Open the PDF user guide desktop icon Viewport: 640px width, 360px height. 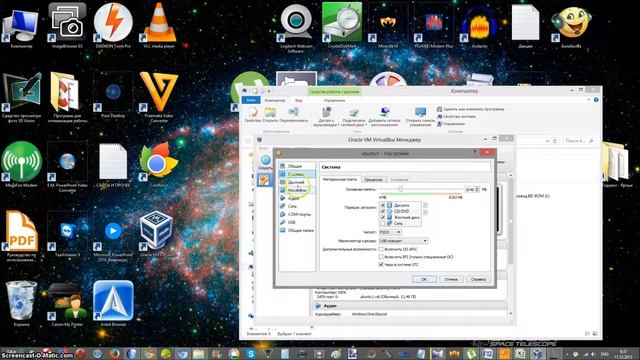pyautogui.click(x=22, y=236)
